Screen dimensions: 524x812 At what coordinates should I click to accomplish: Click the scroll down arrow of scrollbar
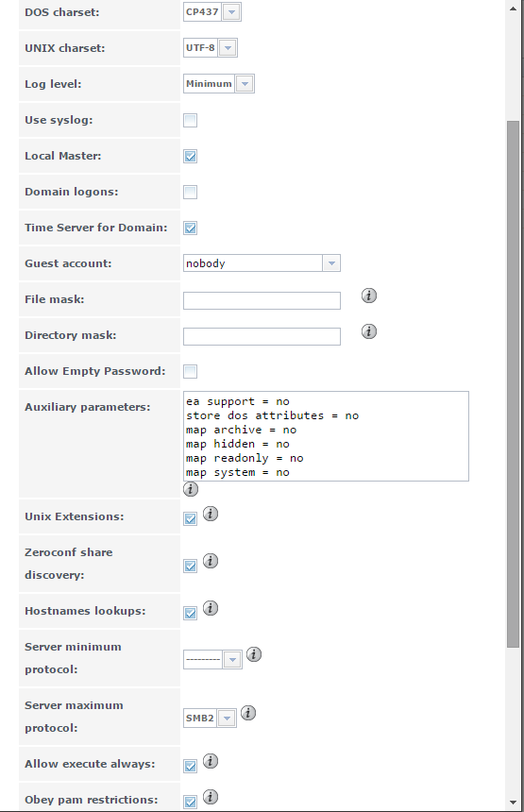point(513,803)
